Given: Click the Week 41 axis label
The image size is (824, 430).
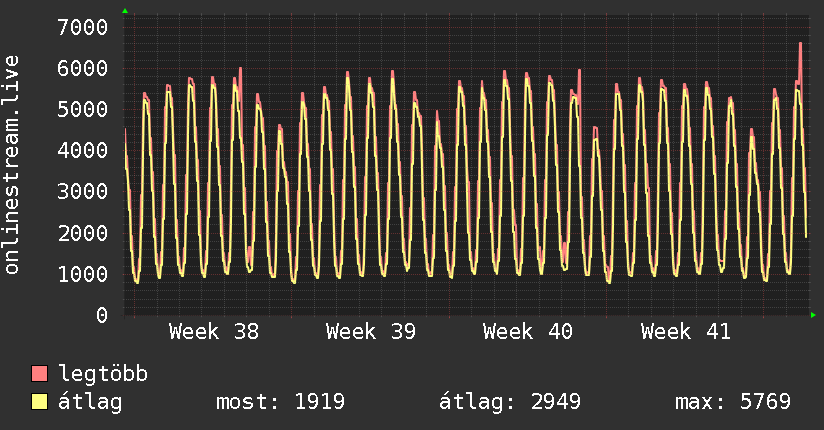Looking at the screenshot, I should point(685,332).
